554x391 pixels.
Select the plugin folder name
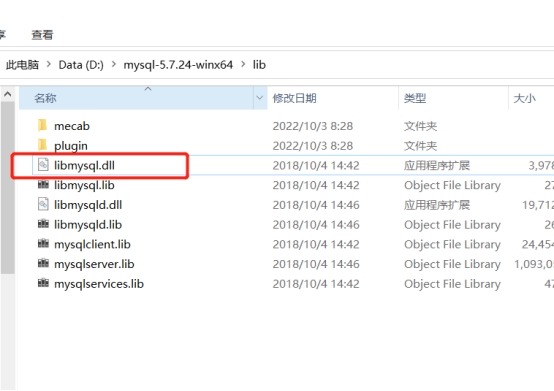click(71, 146)
